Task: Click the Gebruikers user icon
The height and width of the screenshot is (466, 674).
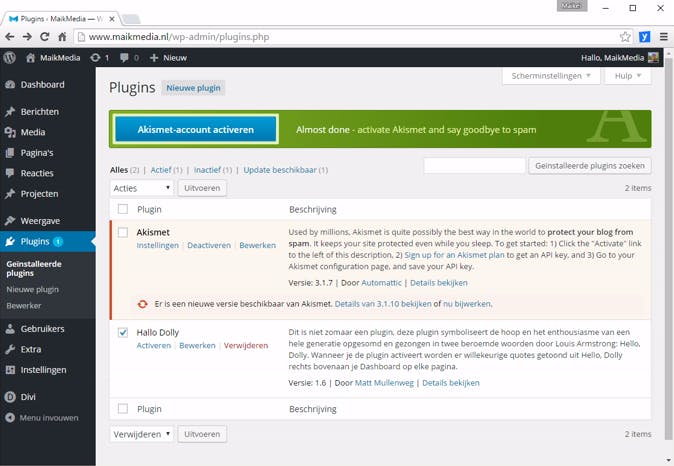Action: [x=10, y=329]
